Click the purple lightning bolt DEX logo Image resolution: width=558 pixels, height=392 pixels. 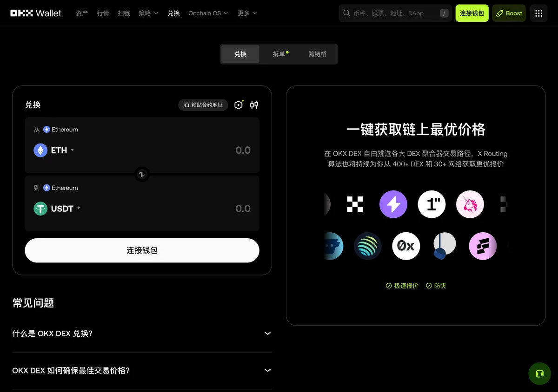(393, 204)
